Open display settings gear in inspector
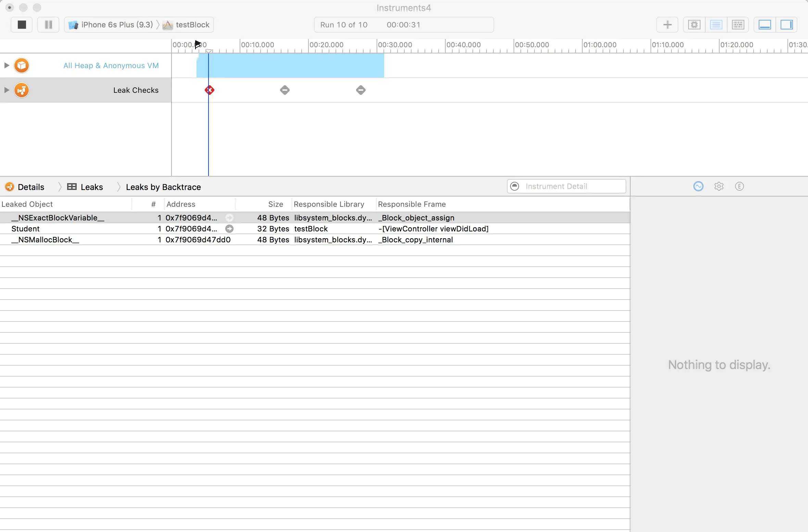The height and width of the screenshot is (532, 808). click(719, 186)
